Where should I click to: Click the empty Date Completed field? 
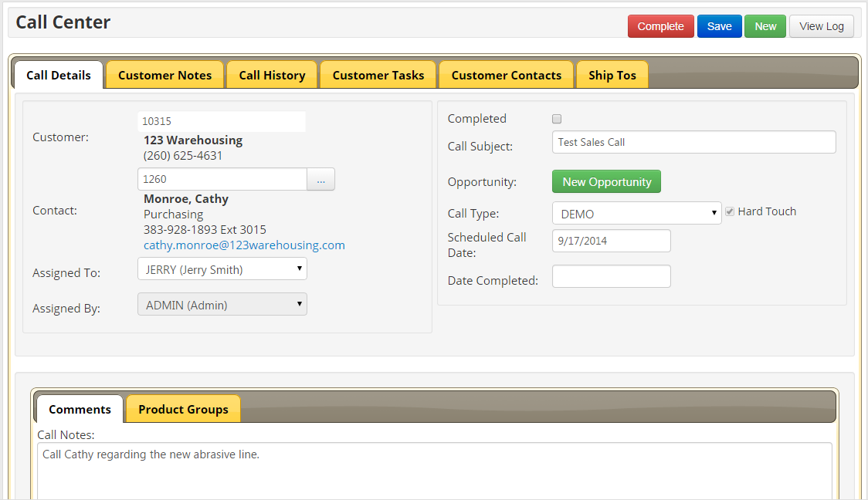point(612,276)
